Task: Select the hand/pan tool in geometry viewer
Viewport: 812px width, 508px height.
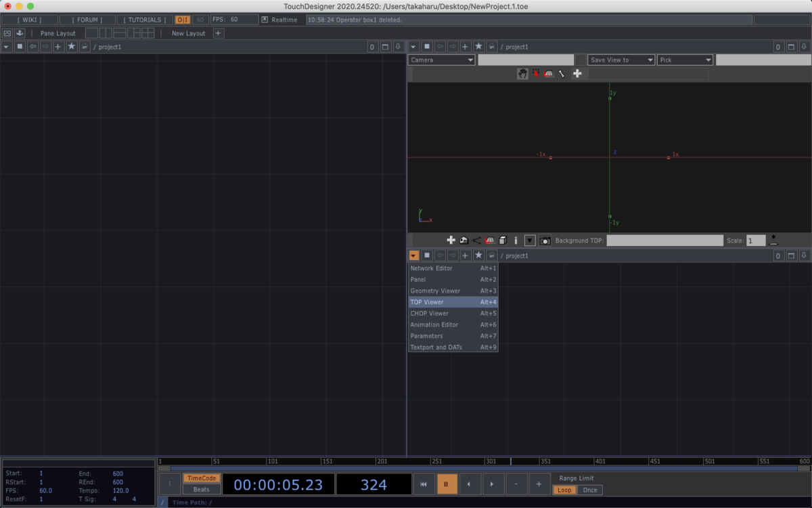Action: click(x=522, y=74)
